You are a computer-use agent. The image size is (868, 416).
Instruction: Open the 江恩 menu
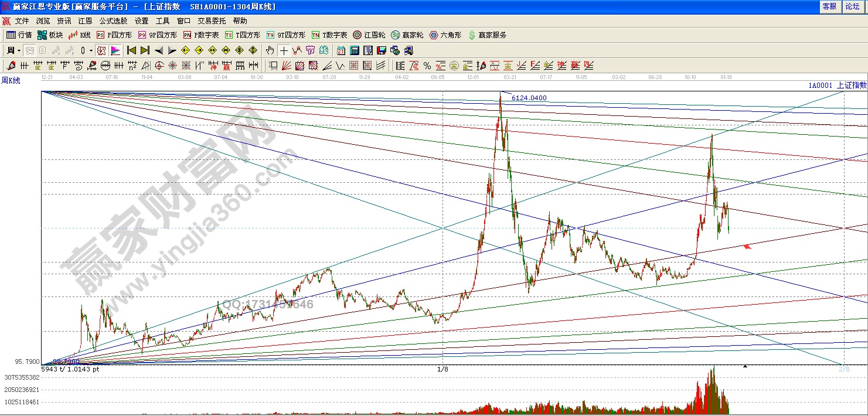(x=85, y=21)
